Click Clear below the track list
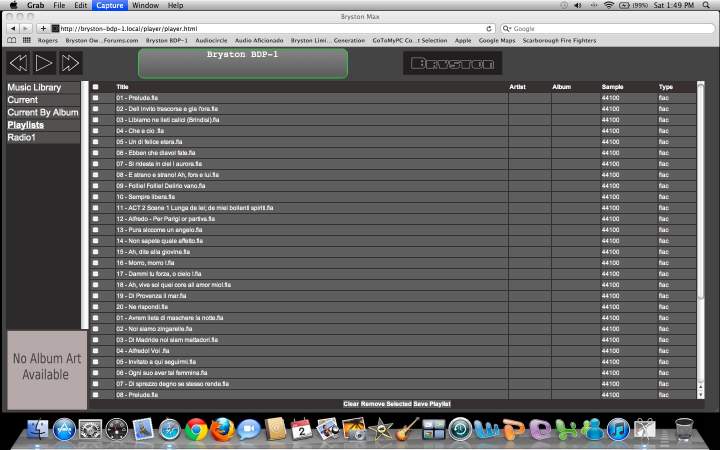720x450 pixels. click(351, 404)
